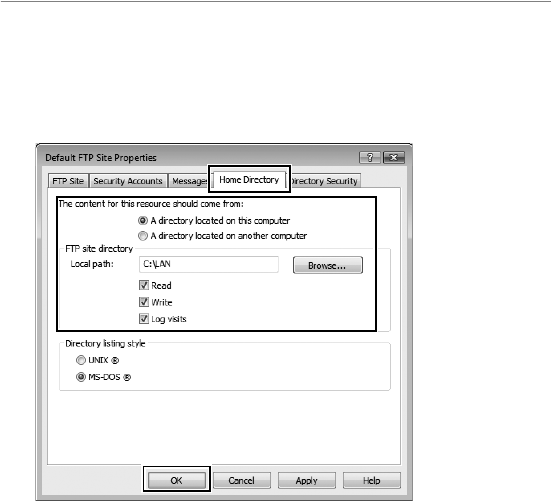Screen dimensions: 551x501
Task: Select UNIX directory listing style
Action: click(81, 360)
